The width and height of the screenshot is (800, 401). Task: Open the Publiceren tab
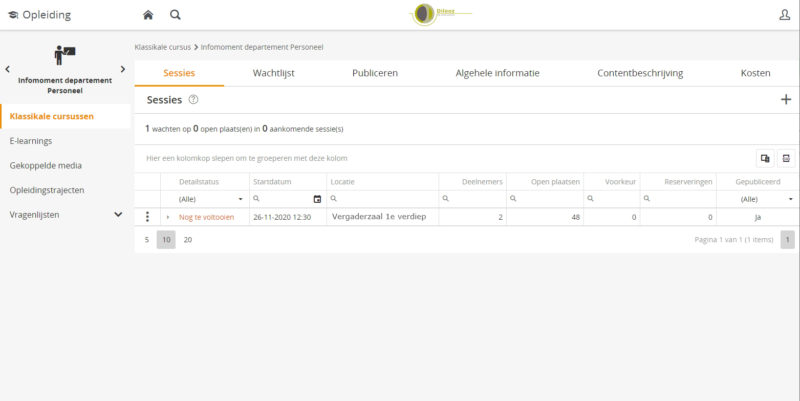[x=375, y=73]
